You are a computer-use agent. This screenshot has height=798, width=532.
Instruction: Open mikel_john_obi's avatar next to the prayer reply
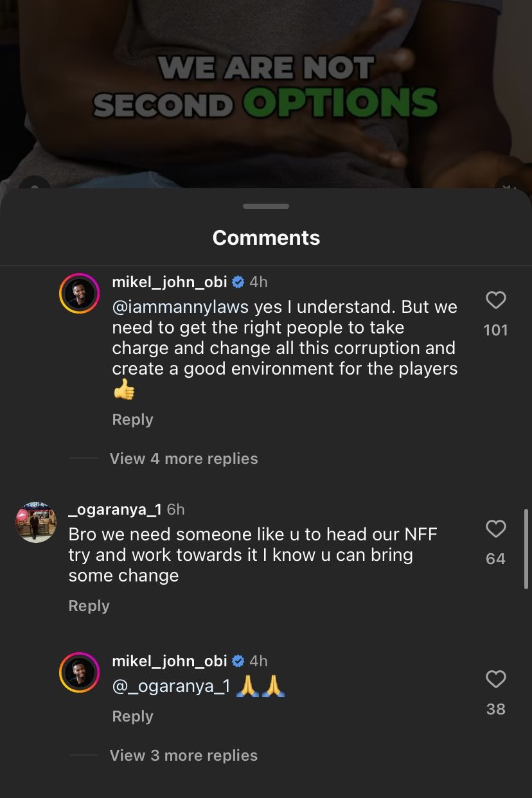[x=80, y=672]
